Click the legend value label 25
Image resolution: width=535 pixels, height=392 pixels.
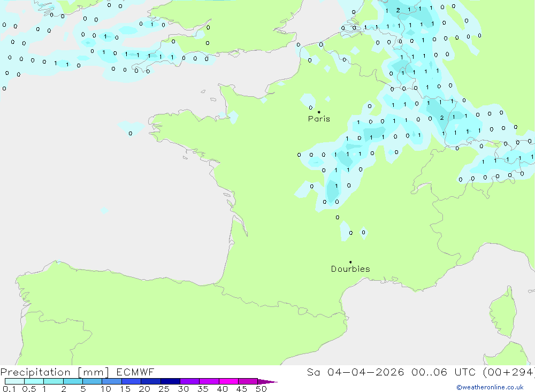point(164,389)
